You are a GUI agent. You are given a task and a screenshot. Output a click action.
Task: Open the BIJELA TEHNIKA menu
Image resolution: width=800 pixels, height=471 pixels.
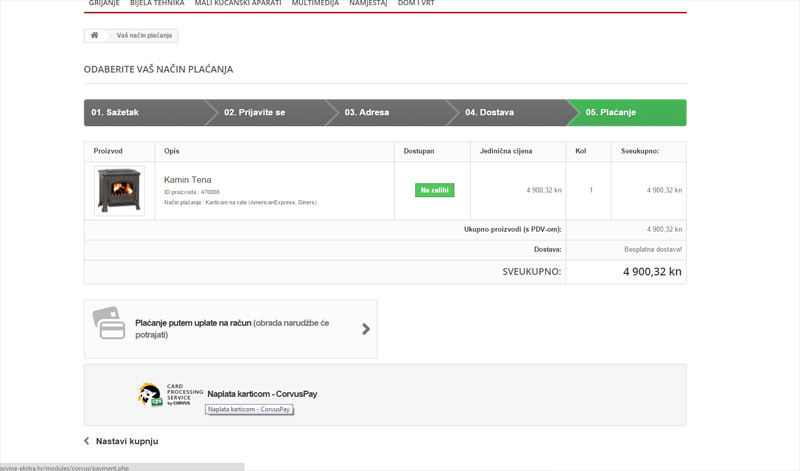pyautogui.click(x=157, y=4)
